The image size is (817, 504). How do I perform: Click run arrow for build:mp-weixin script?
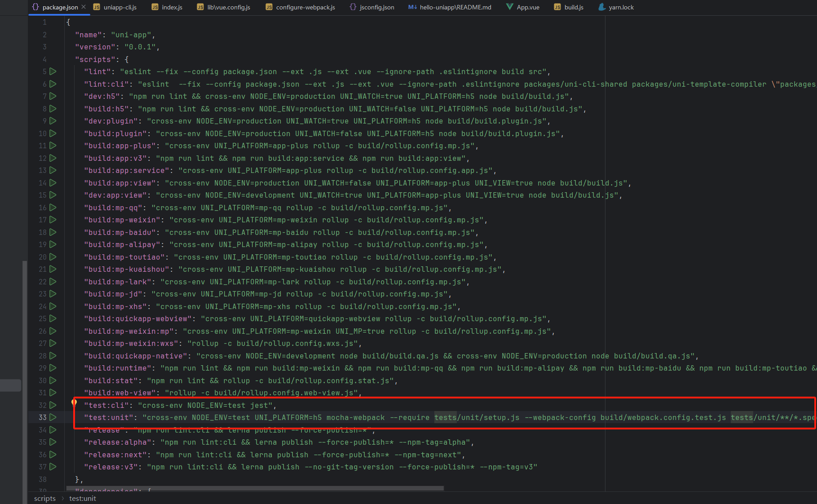[53, 220]
